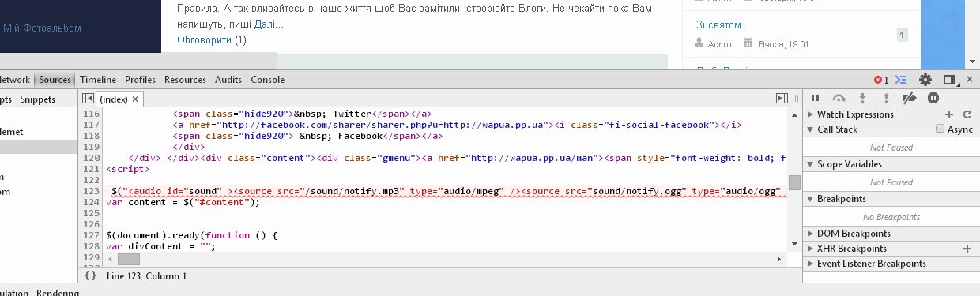The width and height of the screenshot is (980, 296).
Task: Add a watch expression
Action: point(950,114)
